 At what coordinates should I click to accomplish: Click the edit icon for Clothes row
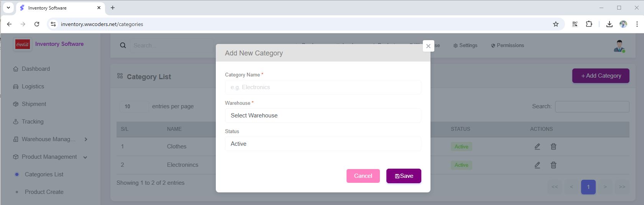coord(537,146)
